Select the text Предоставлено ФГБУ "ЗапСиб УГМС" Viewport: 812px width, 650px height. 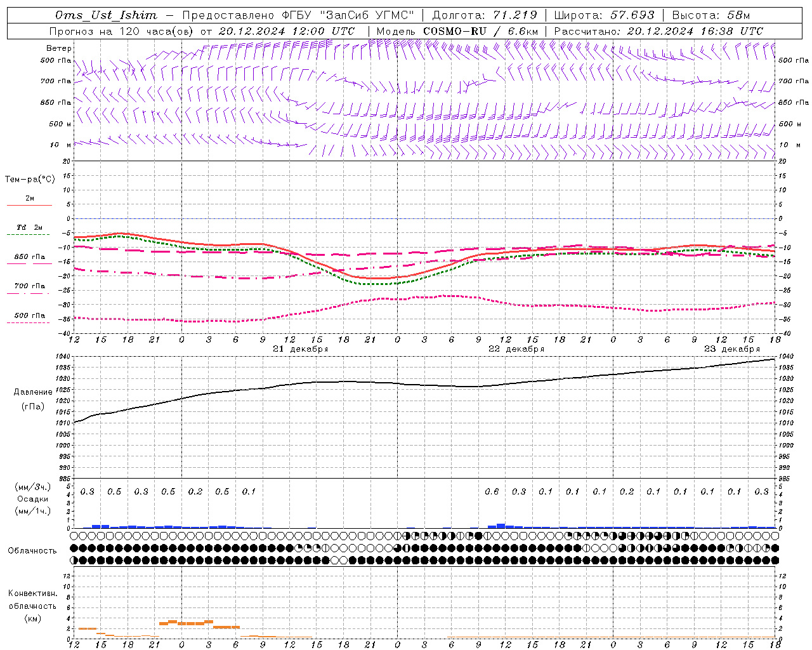(x=298, y=15)
